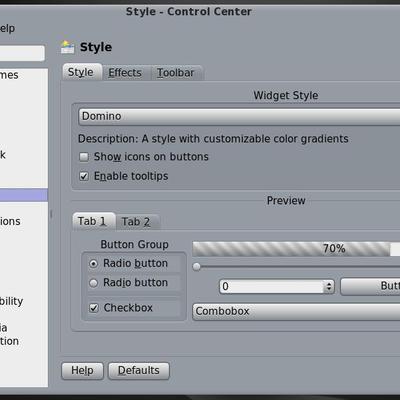This screenshot has width=400, height=400.
Task: Select the highlighted sidebar list entry
Action: click(24, 195)
